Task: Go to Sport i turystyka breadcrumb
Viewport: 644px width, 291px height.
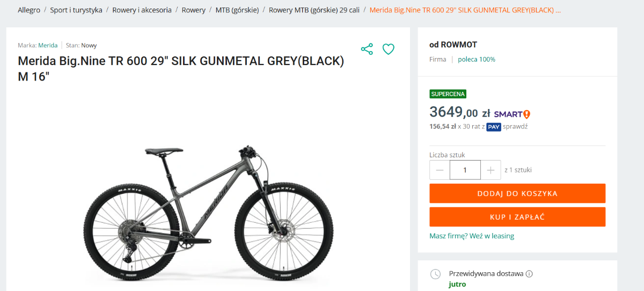Action: (x=76, y=10)
